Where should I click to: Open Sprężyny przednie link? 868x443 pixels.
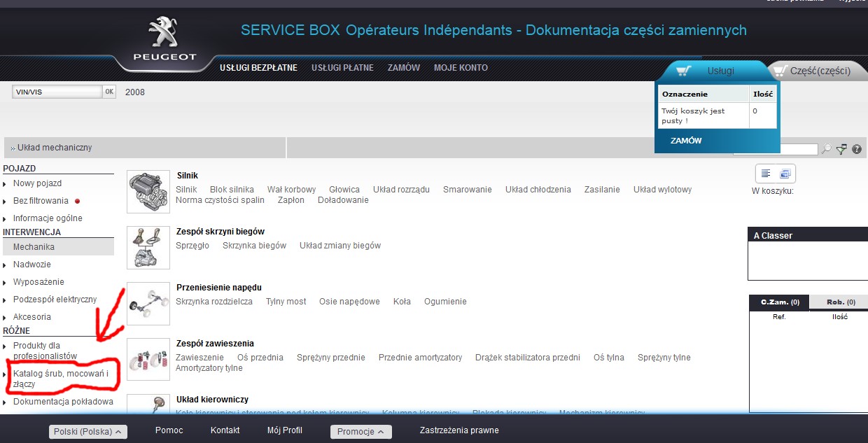(x=331, y=358)
